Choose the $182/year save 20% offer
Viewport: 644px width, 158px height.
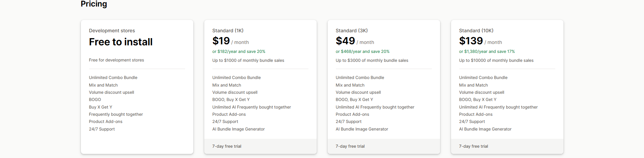(239, 52)
